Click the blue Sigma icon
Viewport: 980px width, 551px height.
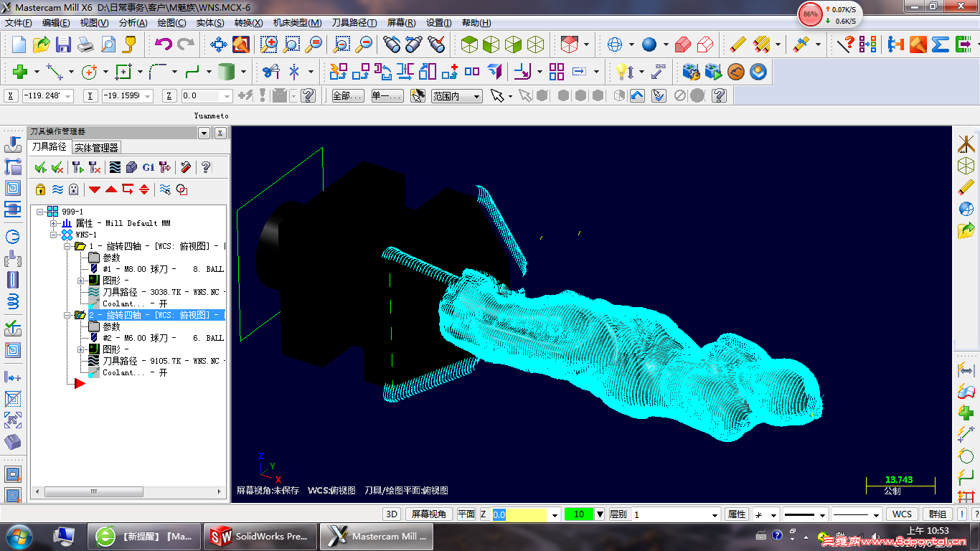coord(941,44)
